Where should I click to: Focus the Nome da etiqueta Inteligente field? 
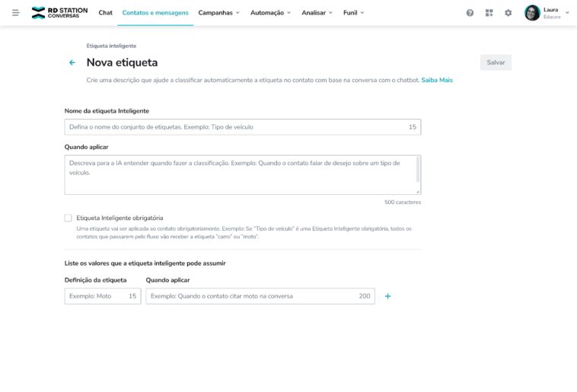pyautogui.click(x=236, y=127)
